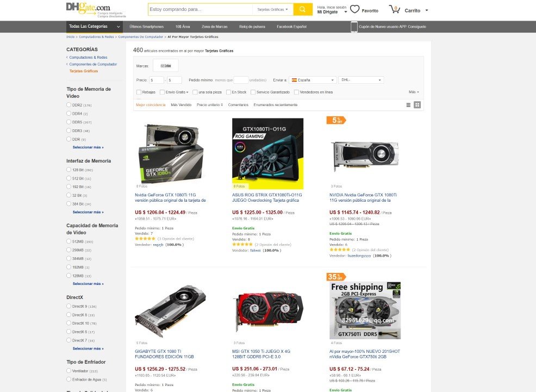Select the brand logo in Marcas filter
The width and height of the screenshot is (536, 392).
point(165,66)
